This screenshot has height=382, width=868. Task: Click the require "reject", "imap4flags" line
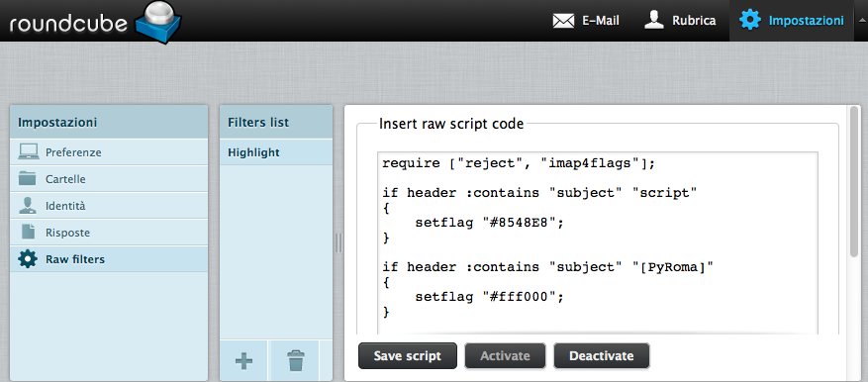click(x=519, y=164)
